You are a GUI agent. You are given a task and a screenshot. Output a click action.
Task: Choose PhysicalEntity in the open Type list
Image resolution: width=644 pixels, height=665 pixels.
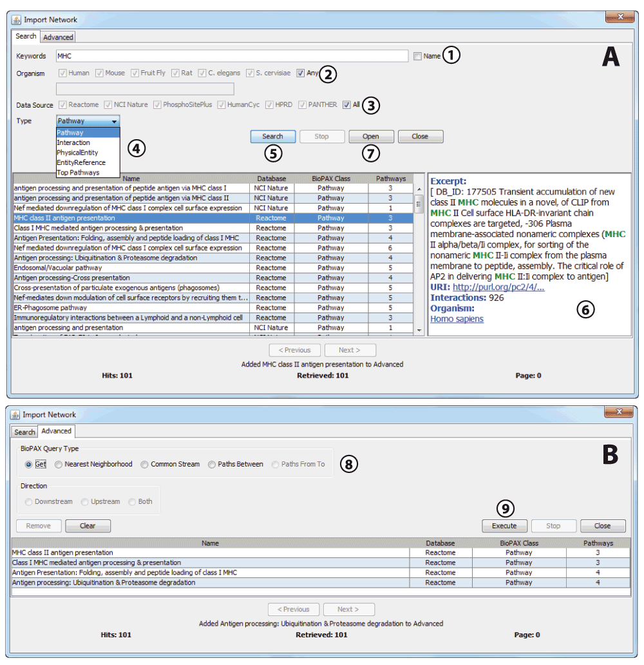(88, 153)
